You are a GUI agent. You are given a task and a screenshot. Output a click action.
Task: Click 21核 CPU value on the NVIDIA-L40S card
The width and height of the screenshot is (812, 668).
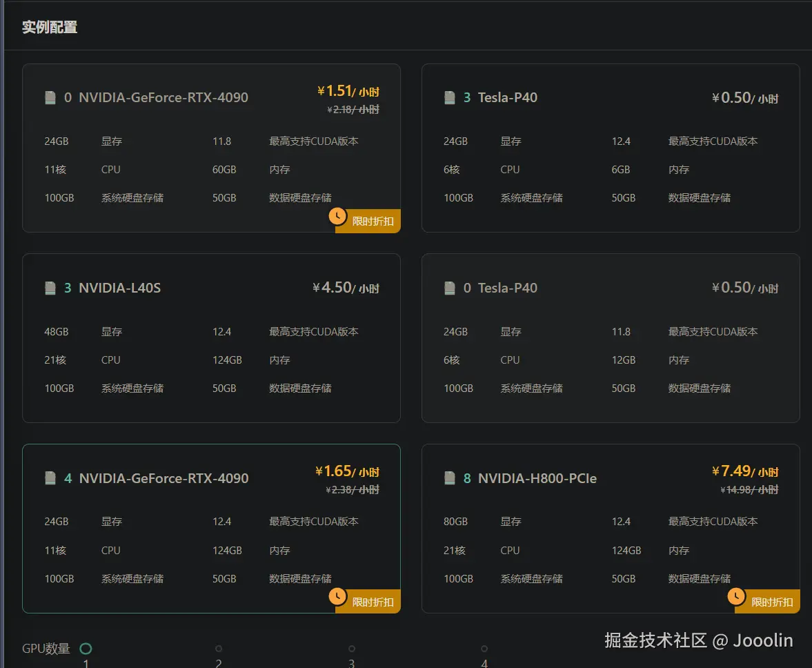coord(55,360)
